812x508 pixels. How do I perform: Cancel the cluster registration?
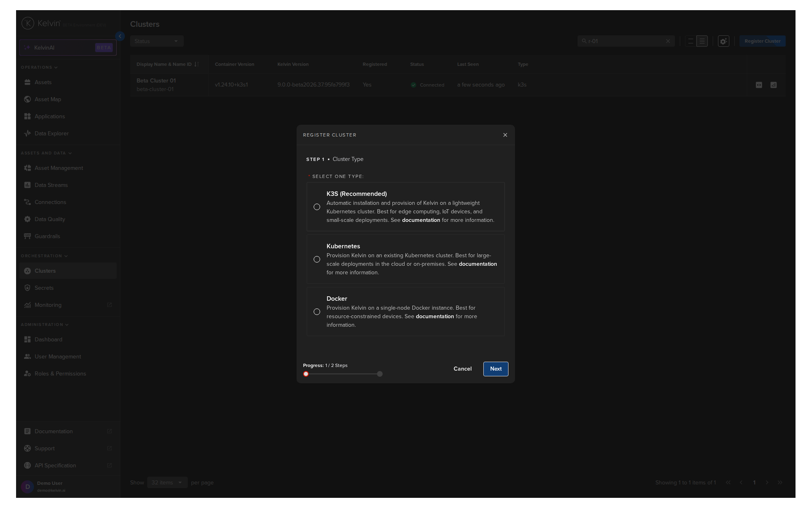pyautogui.click(x=462, y=369)
